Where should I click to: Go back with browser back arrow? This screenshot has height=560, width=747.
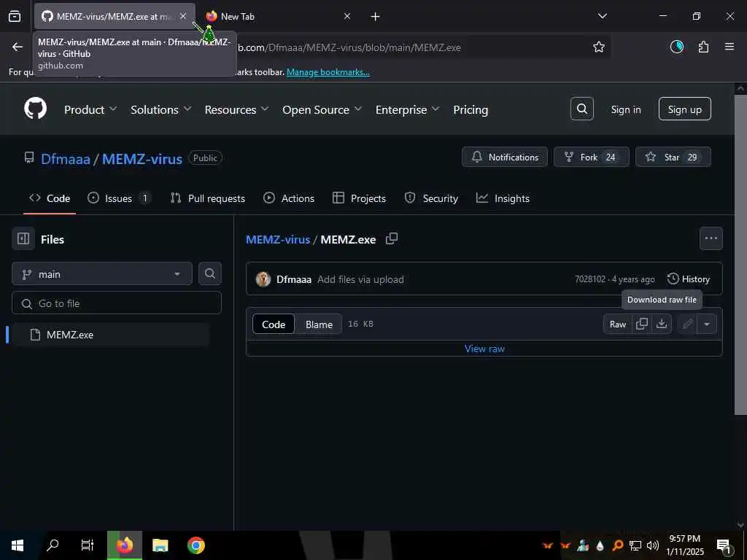[18, 47]
